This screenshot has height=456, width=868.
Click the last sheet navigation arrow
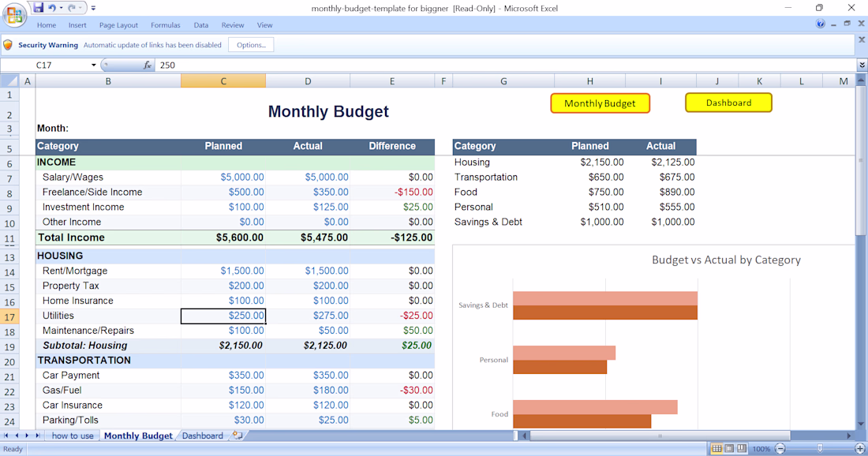point(37,435)
